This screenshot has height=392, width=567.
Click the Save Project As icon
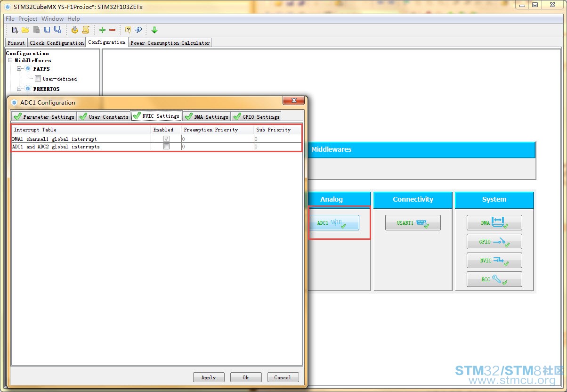pos(57,30)
